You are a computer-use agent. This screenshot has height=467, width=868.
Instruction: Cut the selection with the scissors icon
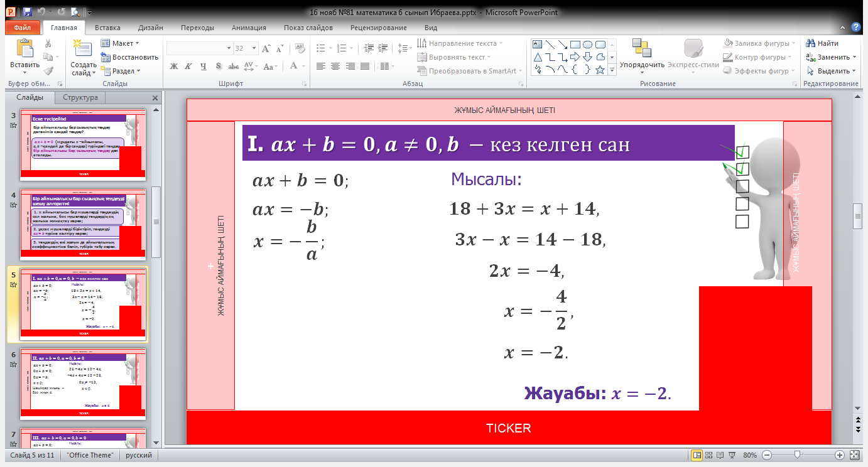pos(48,43)
